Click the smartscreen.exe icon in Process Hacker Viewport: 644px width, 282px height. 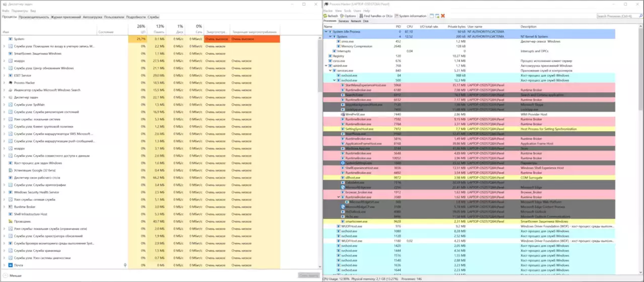click(x=343, y=221)
